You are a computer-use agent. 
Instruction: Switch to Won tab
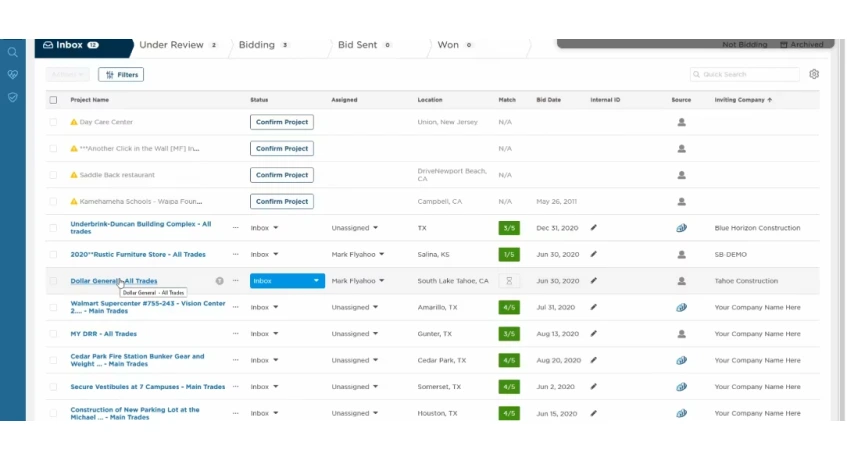(x=454, y=45)
